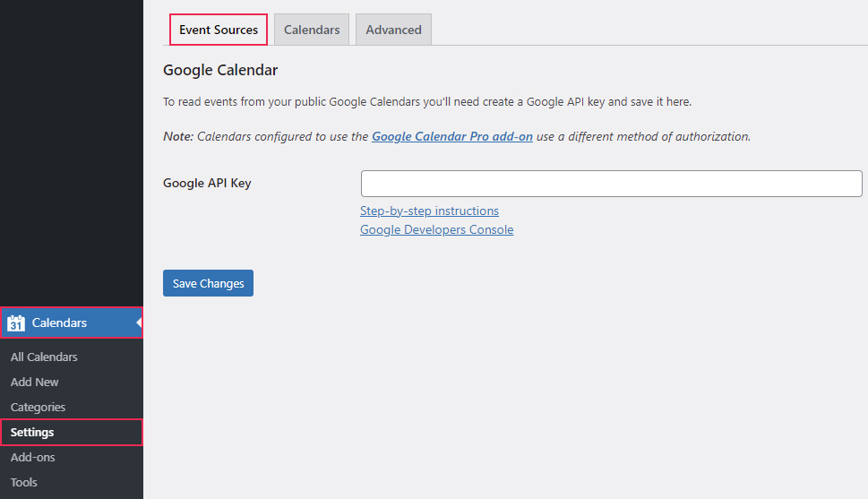
Task: Open the Calendars sidebar menu label
Action: coord(59,323)
